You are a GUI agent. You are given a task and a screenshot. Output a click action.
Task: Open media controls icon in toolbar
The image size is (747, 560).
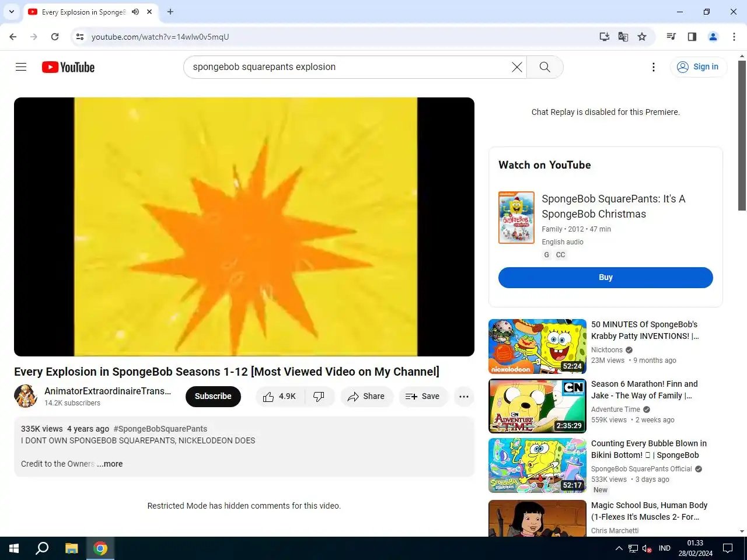point(671,37)
